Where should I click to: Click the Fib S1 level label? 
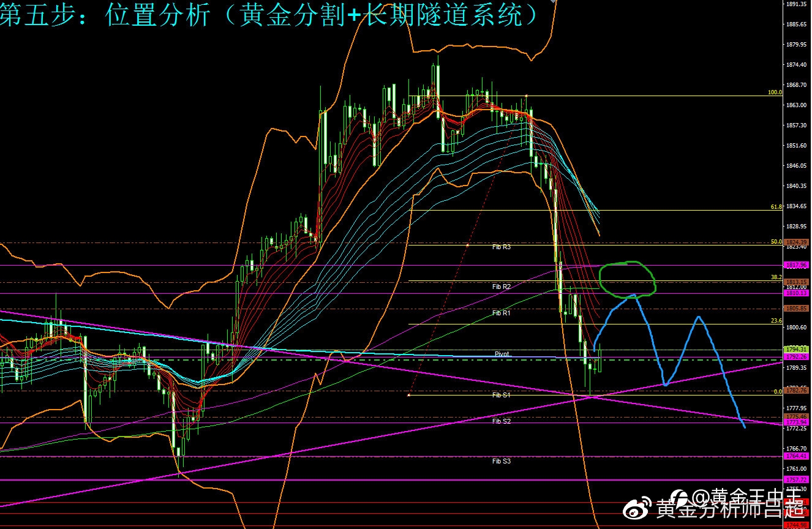click(501, 395)
